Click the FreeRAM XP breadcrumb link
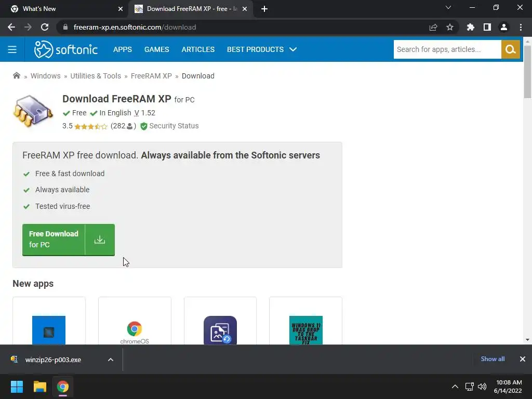 151,76
